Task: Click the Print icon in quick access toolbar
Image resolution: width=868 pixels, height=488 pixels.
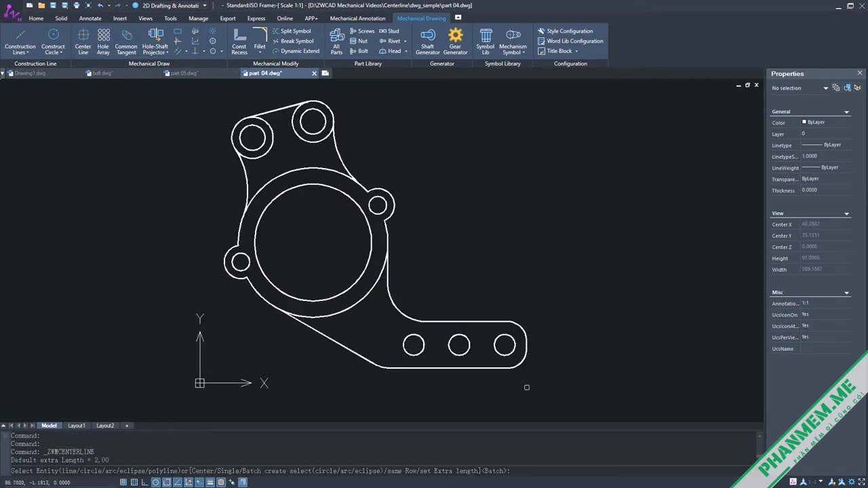Action: pos(76,5)
